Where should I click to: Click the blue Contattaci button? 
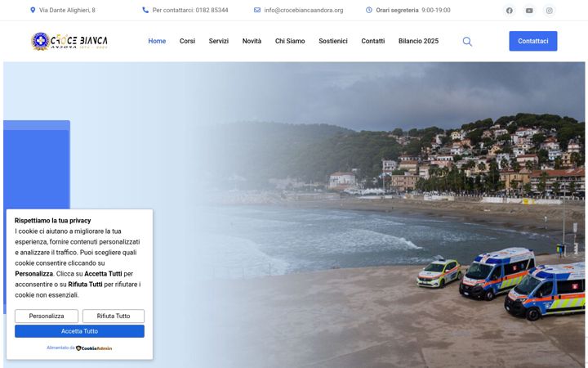pyautogui.click(x=532, y=41)
